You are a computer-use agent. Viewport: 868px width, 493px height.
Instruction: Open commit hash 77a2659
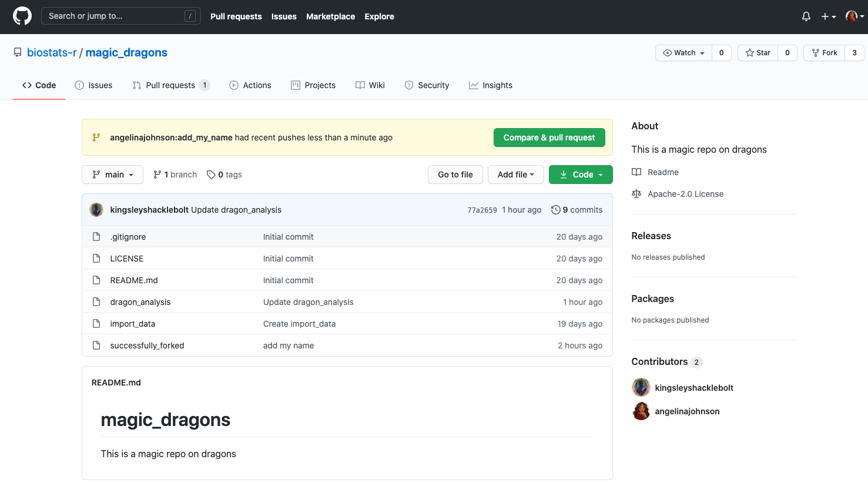(482, 210)
